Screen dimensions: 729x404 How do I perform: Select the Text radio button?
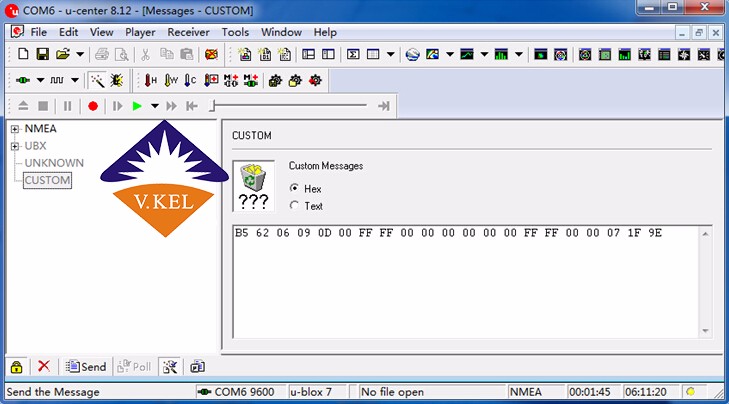coord(294,206)
